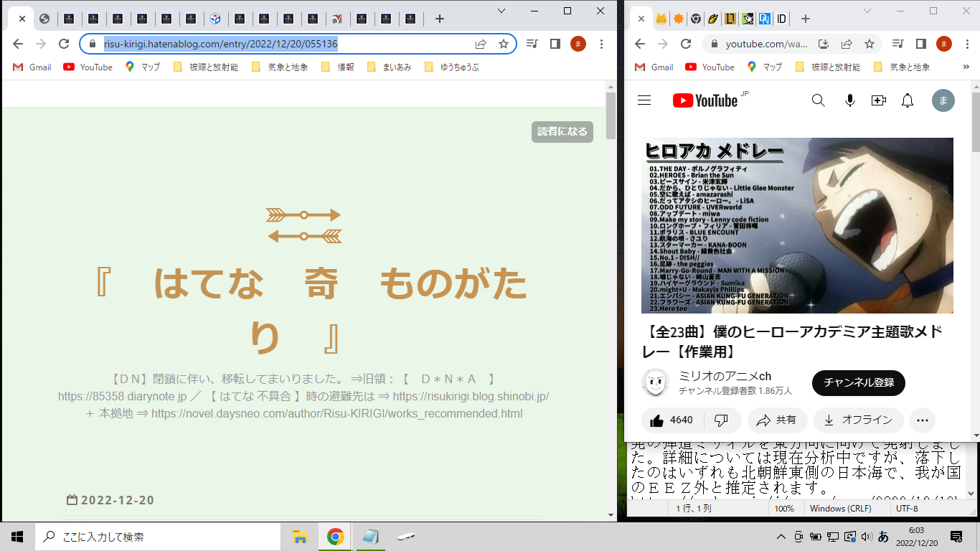The height and width of the screenshot is (551, 980).
Task: Open Windows notification center icon
Action: click(956, 537)
